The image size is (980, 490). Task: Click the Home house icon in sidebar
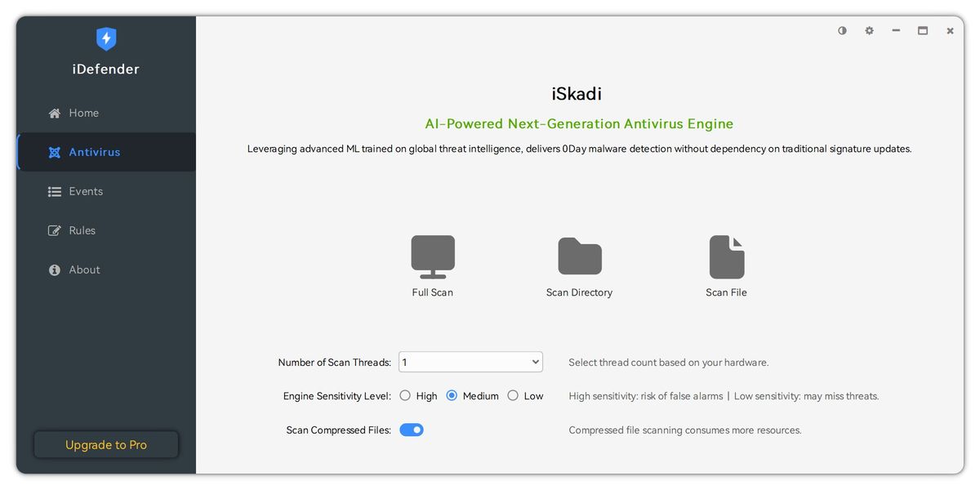[55, 114]
